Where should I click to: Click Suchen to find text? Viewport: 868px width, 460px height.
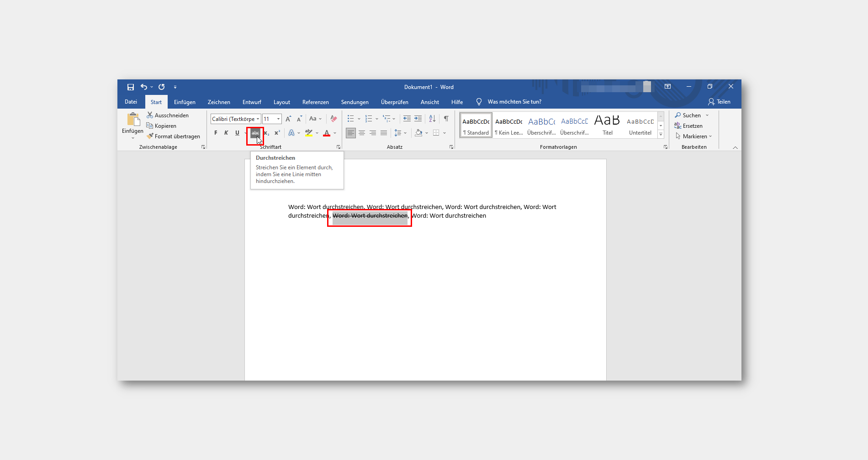tap(688, 115)
